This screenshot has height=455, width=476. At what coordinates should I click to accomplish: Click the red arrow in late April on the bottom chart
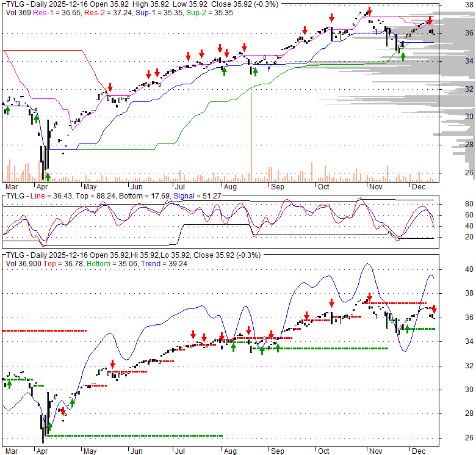(x=63, y=412)
